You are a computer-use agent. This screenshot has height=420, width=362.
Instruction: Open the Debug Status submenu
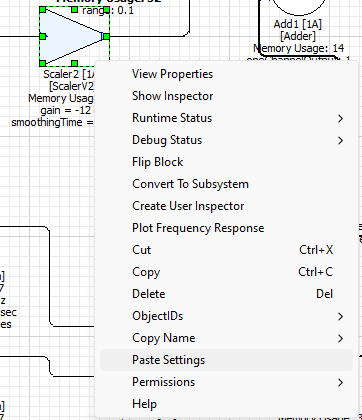coord(226,140)
